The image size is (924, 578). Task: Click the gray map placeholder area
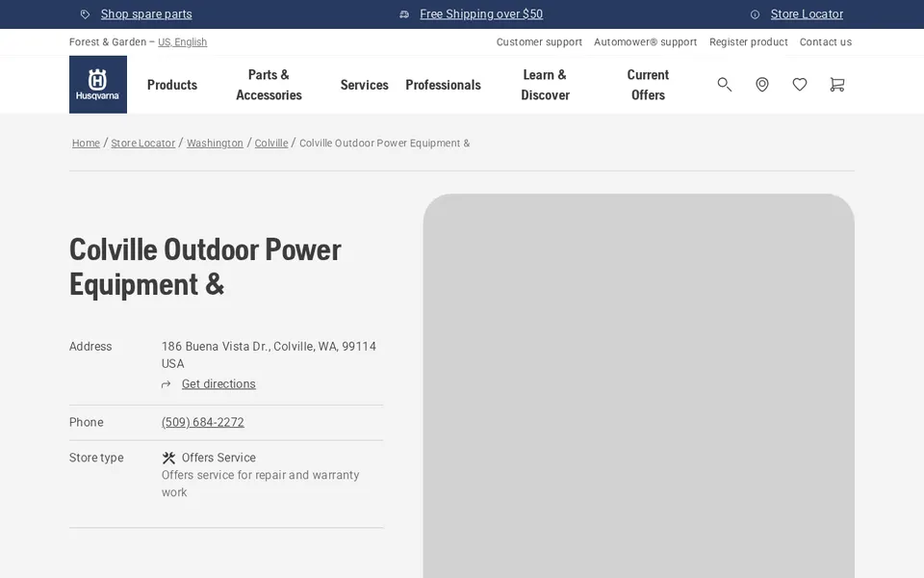[x=639, y=385]
